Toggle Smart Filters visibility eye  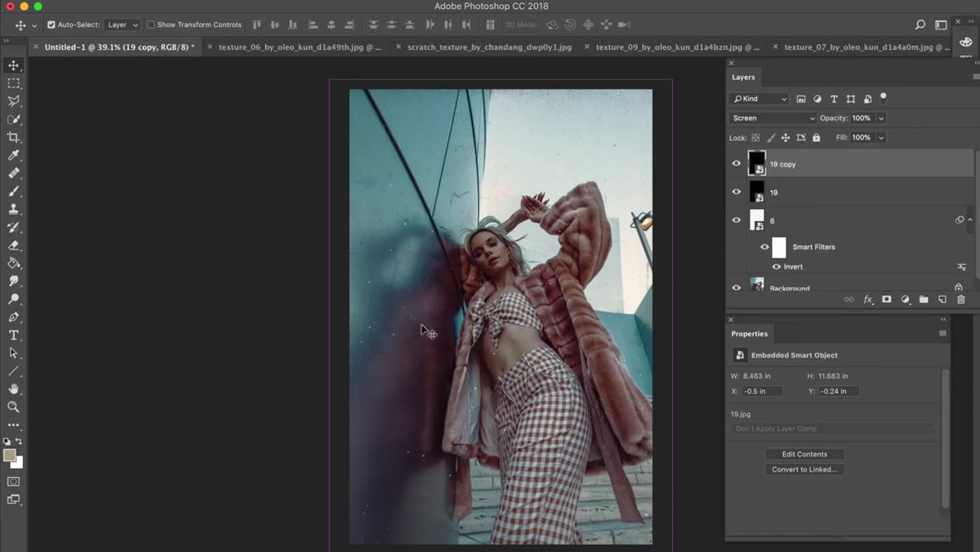[x=764, y=247]
